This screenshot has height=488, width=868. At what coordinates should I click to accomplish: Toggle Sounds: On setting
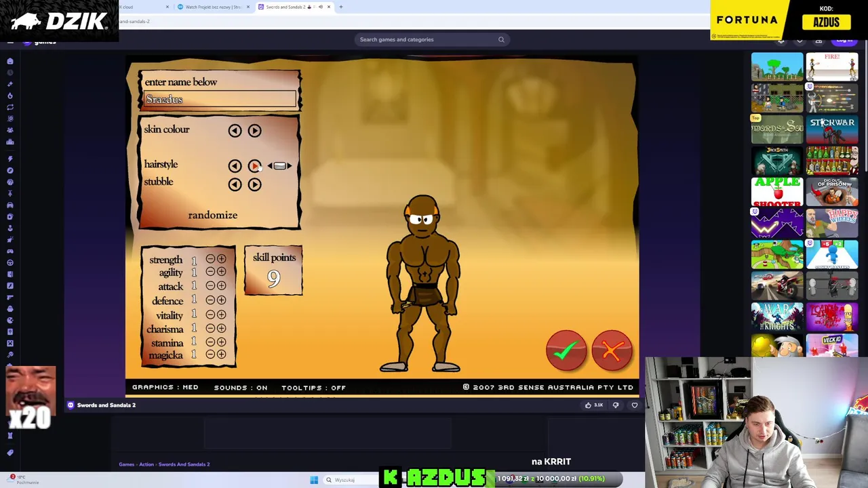(x=241, y=388)
